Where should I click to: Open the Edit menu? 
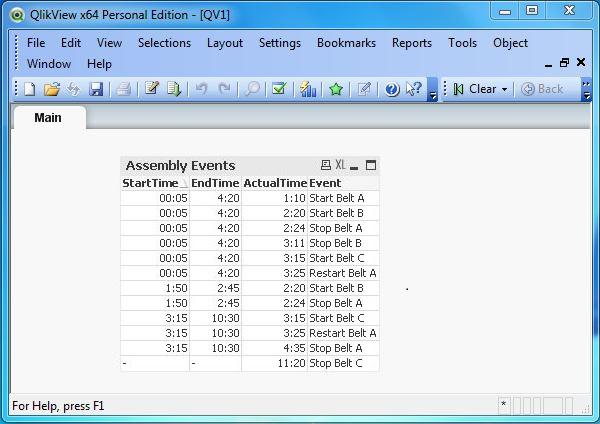pyautogui.click(x=71, y=43)
